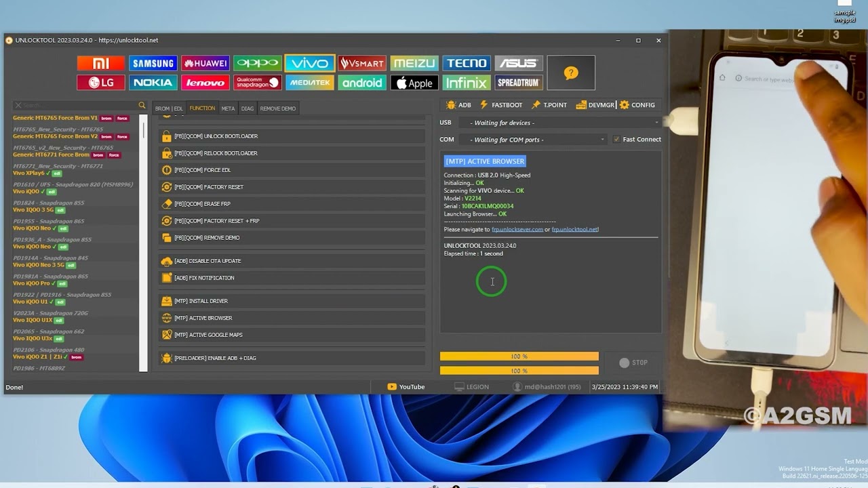Click the upper 100% progress bar
868x488 pixels.
(519, 357)
